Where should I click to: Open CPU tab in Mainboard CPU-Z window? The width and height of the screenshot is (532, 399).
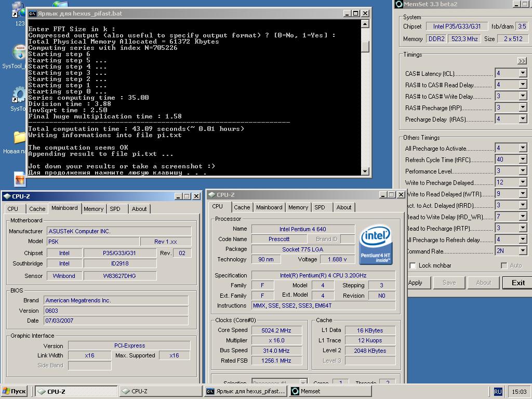point(13,209)
